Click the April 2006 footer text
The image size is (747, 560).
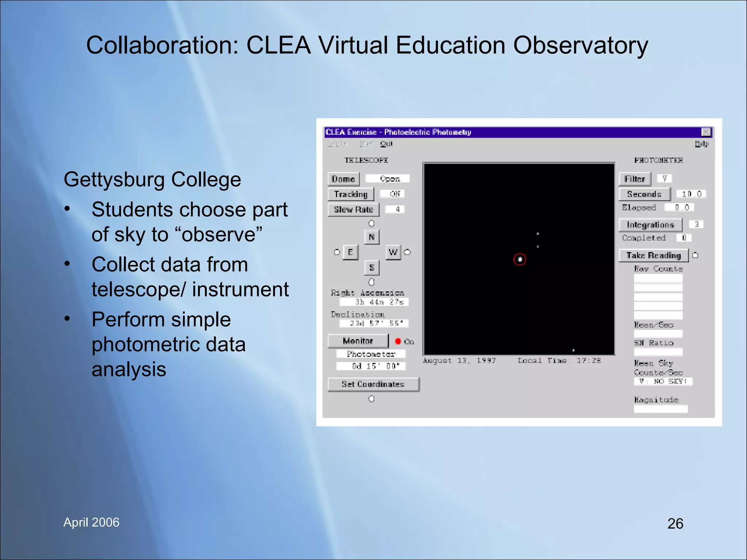tap(91, 522)
